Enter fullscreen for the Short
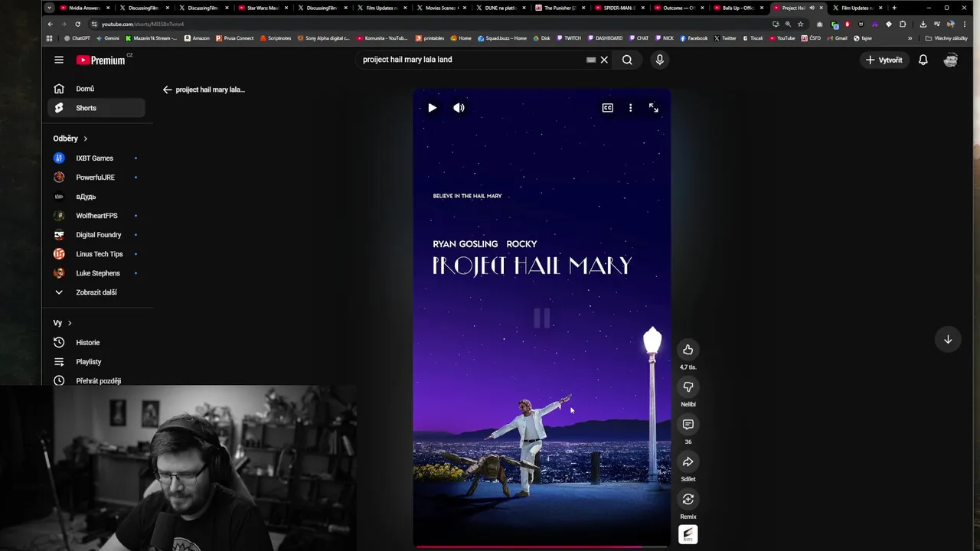 (x=653, y=108)
